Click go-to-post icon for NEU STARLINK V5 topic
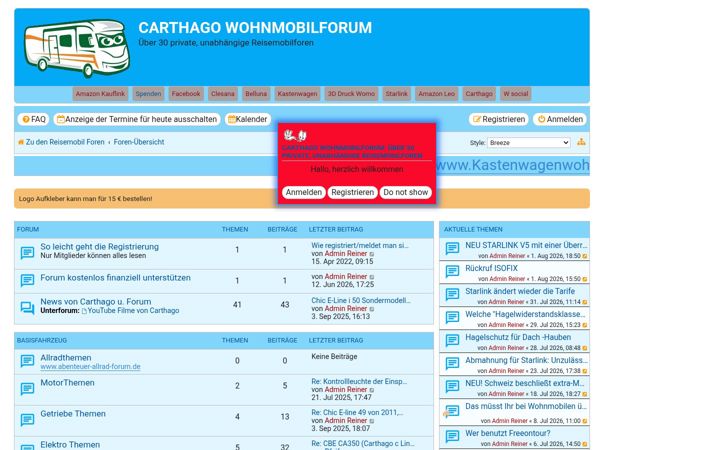 coord(585,256)
